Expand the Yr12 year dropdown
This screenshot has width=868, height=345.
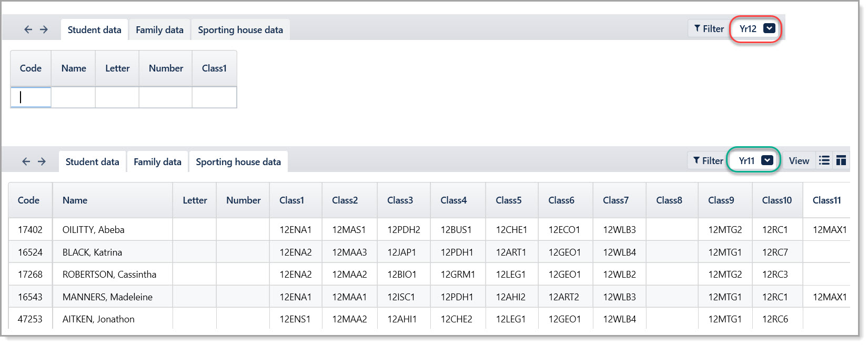[x=769, y=29]
